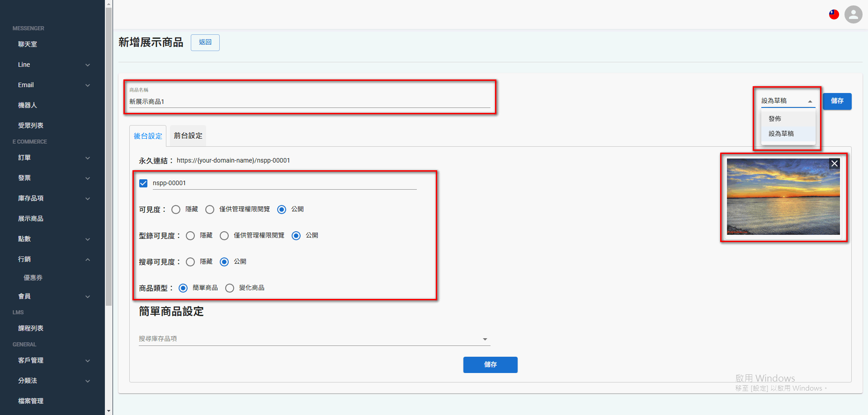Click the top-right 儲存 button
Image resolution: width=868 pixels, height=415 pixels.
[x=837, y=101]
